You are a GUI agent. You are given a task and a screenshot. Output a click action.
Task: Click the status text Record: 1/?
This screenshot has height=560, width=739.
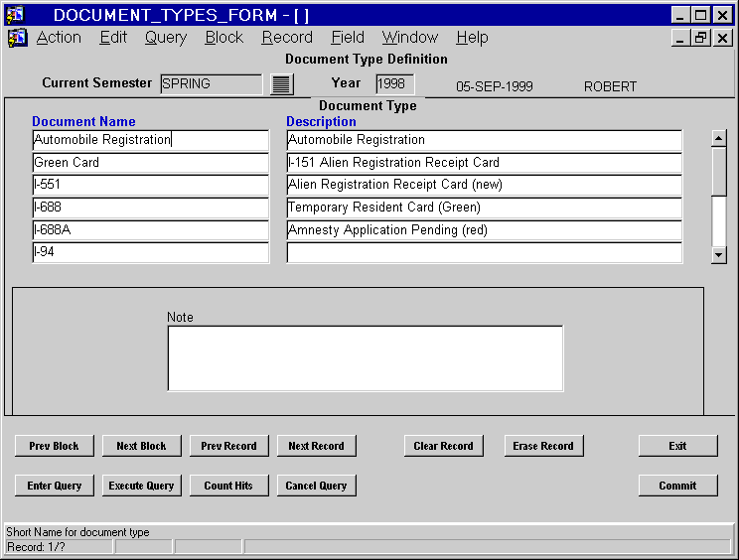click(x=37, y=547)
